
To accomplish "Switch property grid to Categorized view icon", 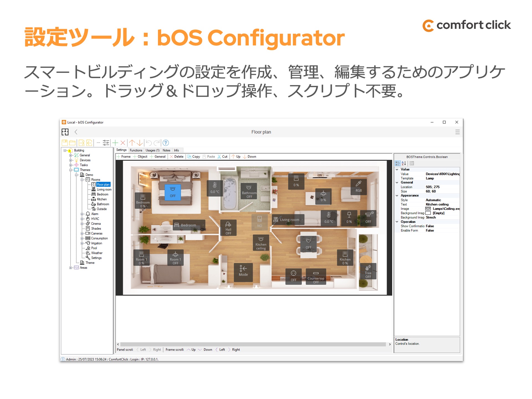I will tap(398, 163).
